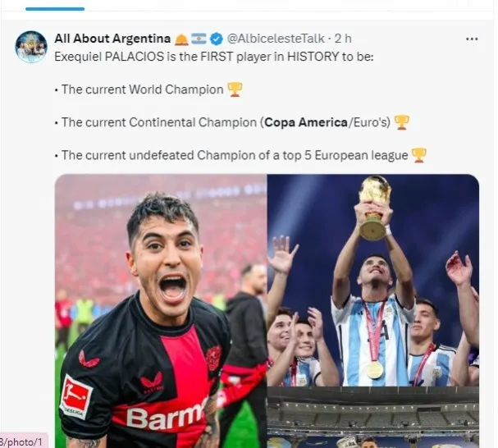The width and height of the screenshot is (498, 448).
Task: Open the tweet's three-dot more menu
Action: click(472, 39)
